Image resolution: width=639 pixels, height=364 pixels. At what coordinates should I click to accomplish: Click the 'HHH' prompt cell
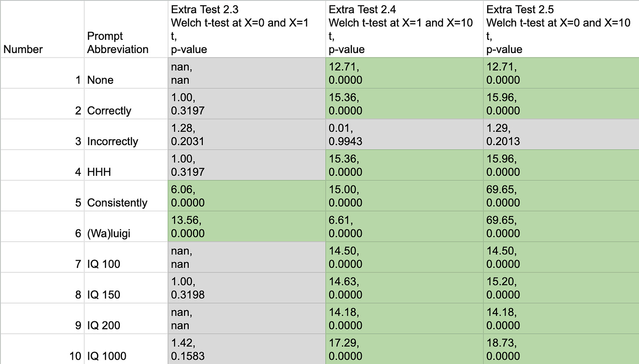(126, 165)
